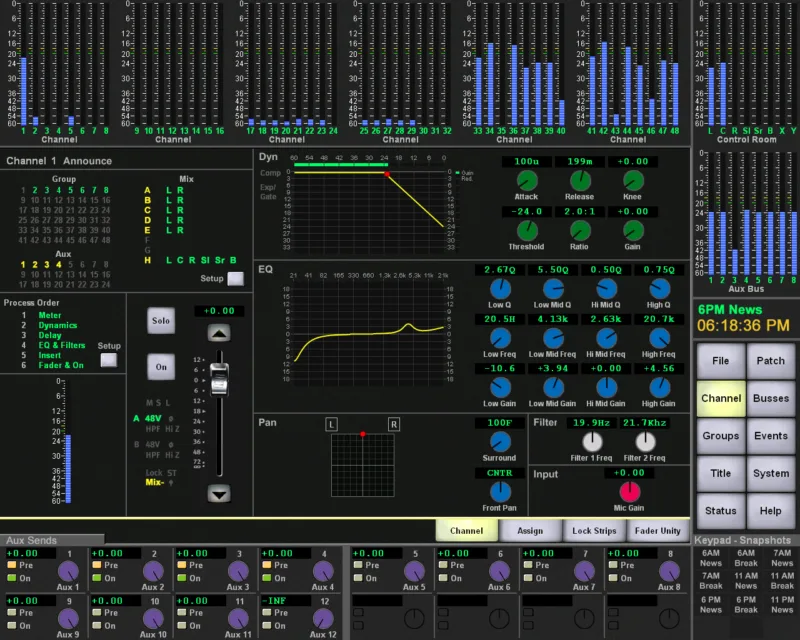Click the red pan position dot
Image resolution: width=800 pixels, height=640 pixels.
click(x=363, y=434)
